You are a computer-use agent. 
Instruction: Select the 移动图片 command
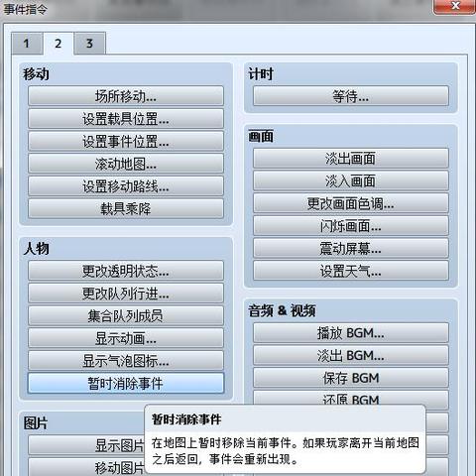click(86, 467)
